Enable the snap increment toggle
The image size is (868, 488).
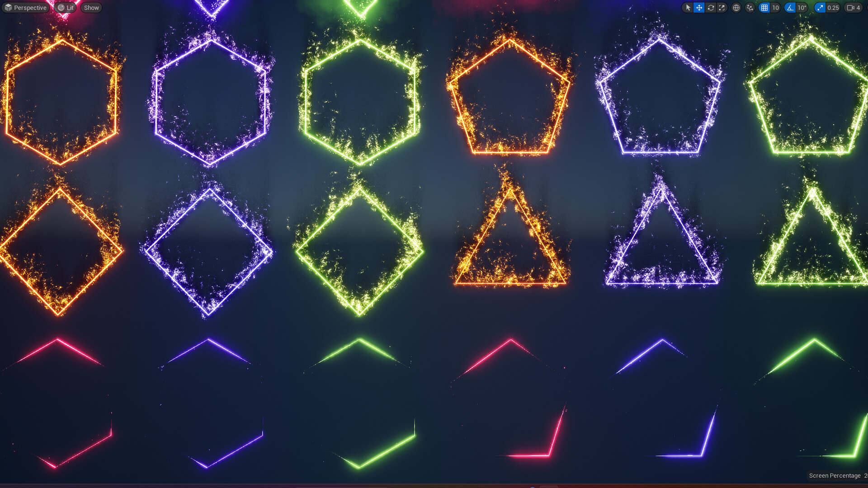tap(765, 8)
